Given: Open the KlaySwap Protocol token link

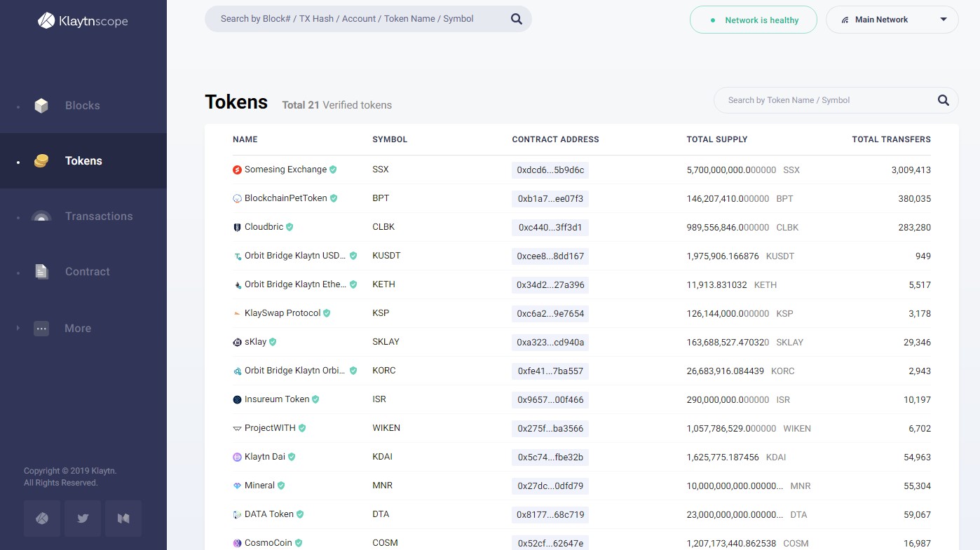Looking at the screenshot, I should [x=283, y=313].
